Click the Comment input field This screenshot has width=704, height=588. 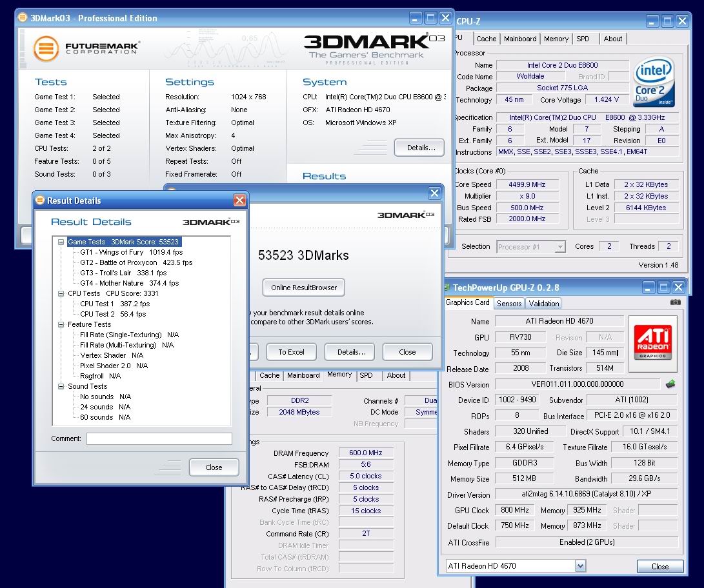point(159,438)
